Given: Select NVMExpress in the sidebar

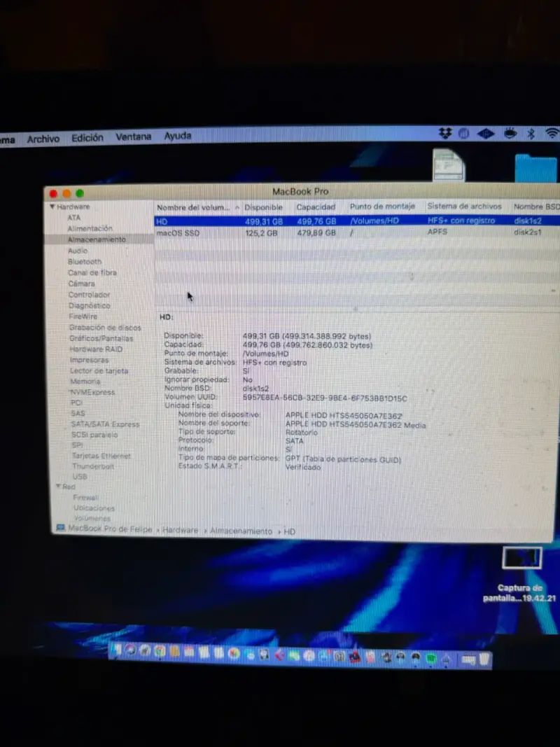Looking at the screenshot, I should click(x=92, y=392).
